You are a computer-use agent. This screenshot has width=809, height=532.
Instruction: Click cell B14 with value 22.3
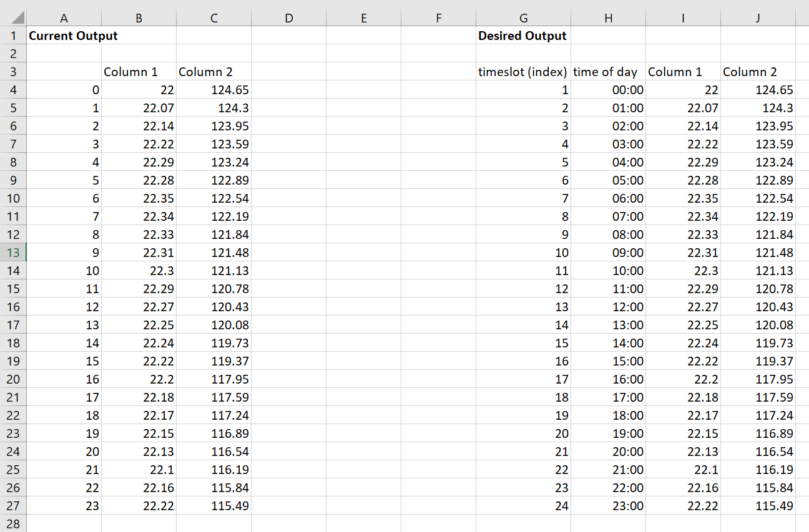point(139,271)
